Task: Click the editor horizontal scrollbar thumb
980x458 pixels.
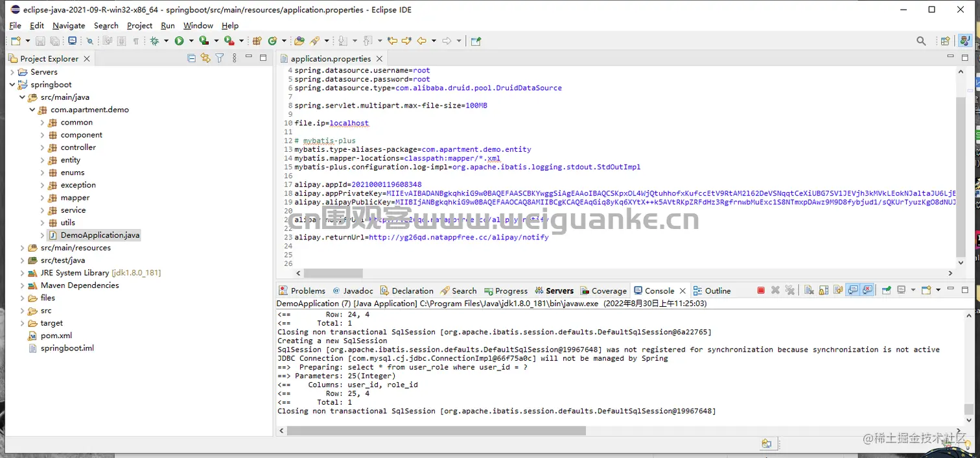Action: [334, 273]
